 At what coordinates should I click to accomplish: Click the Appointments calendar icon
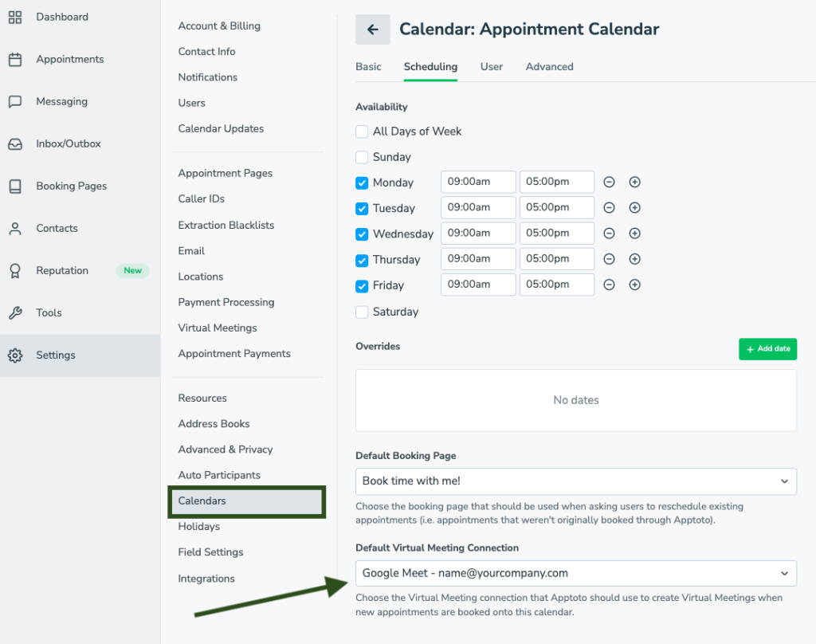(x=15, y=60)
